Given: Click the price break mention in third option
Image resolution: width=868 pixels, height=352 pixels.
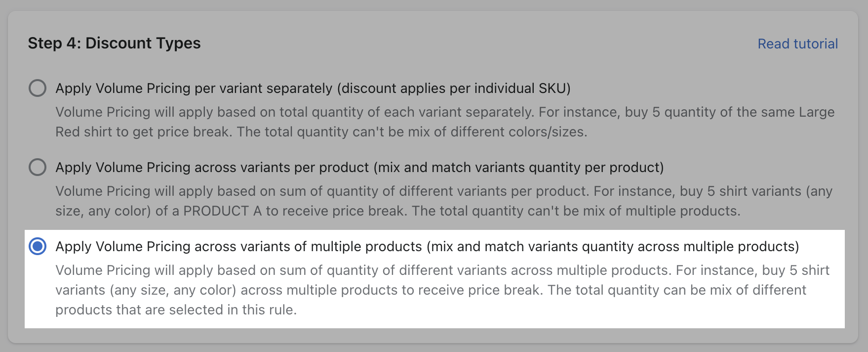Looking at the screenshot, I should click(494, 290).
